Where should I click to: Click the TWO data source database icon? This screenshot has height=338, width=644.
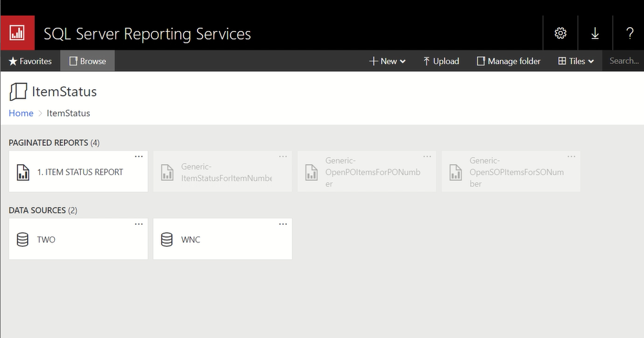click(23, 240)
